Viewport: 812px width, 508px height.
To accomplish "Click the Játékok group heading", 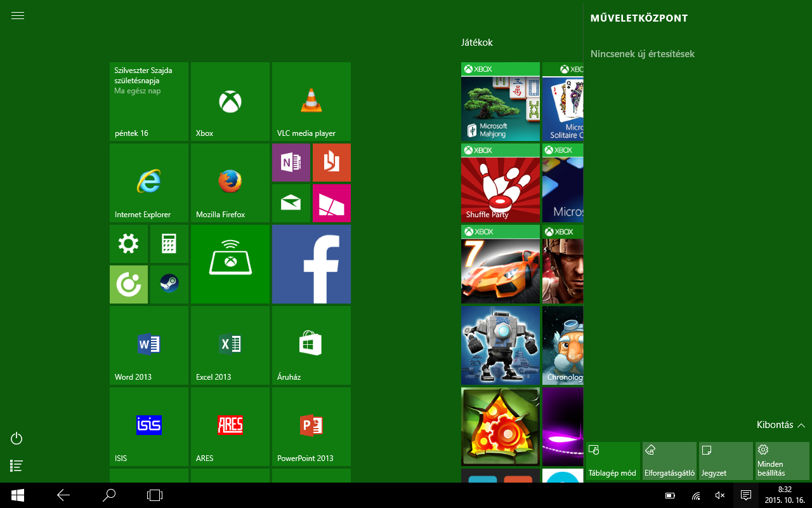I will pos(477,43).
